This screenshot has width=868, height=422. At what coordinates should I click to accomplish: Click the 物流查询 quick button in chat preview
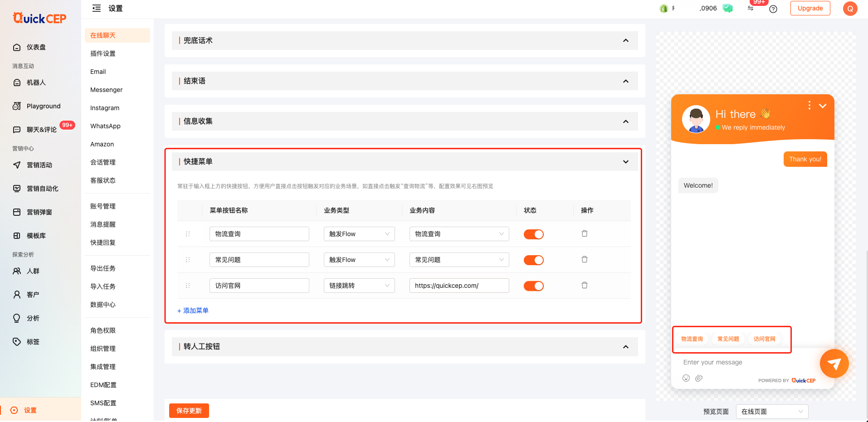tap(692, 339)
